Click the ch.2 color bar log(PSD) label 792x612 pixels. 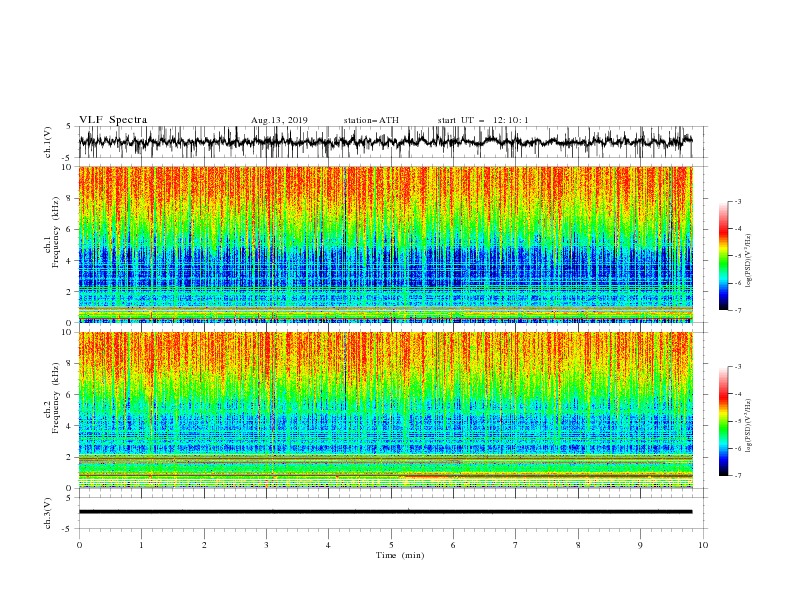(x=748, y=425)
